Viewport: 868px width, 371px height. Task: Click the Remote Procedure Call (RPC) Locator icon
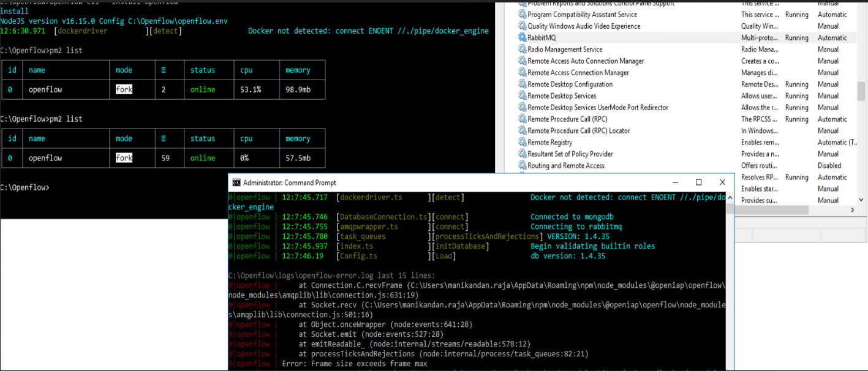click(522, 131)
